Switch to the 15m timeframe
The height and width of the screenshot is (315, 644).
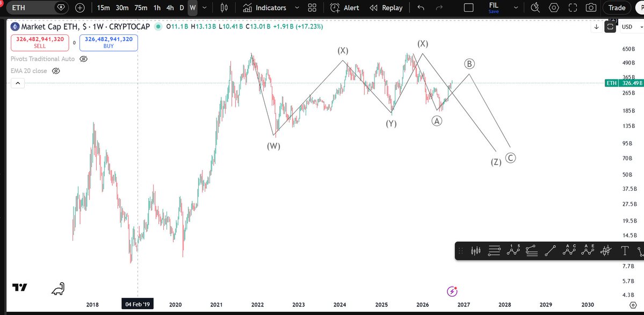pyautogui.click(x=104, y=8)
